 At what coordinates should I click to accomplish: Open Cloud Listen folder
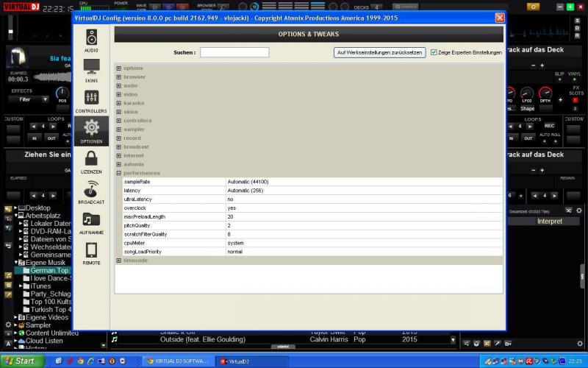click(44, 341)
